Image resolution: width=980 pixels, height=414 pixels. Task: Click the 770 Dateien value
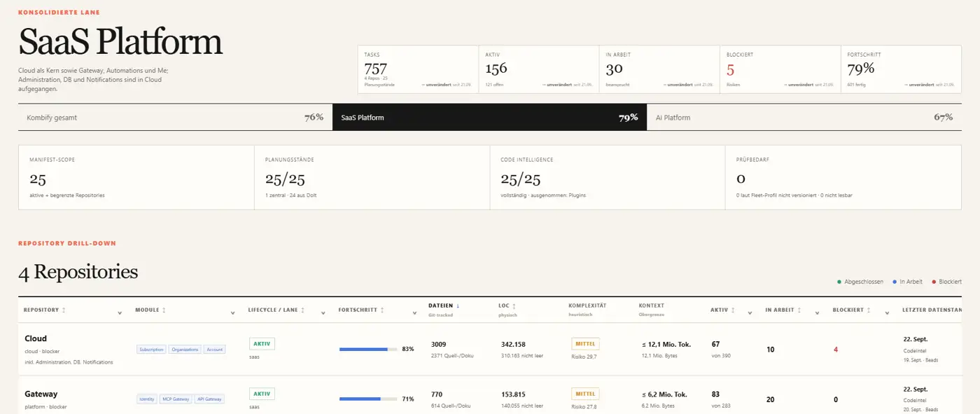437,394
